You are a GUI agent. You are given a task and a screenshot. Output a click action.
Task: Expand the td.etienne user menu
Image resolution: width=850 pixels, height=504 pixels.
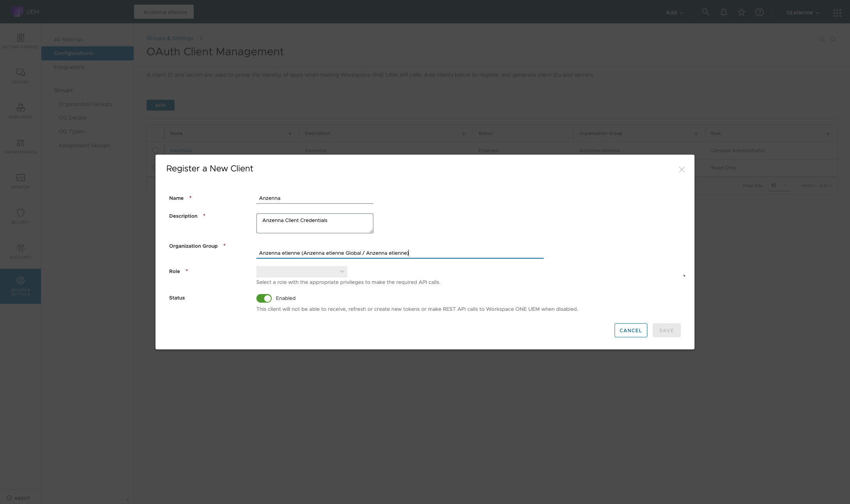pos(802,12)
